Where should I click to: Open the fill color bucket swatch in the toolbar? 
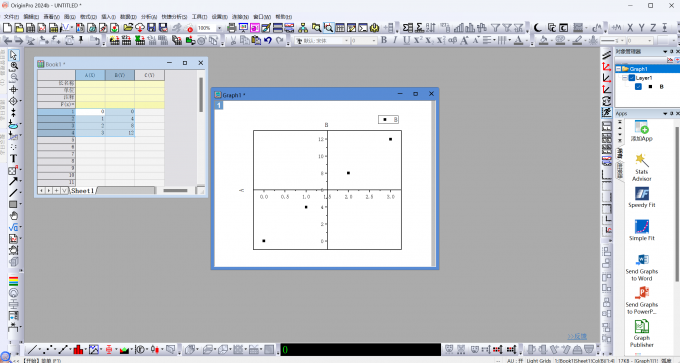(x=543, y=40)
